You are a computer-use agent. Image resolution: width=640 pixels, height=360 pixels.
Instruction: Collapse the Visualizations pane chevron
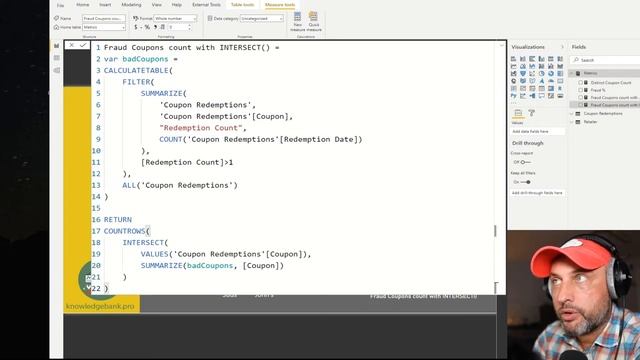coord(562,47)
